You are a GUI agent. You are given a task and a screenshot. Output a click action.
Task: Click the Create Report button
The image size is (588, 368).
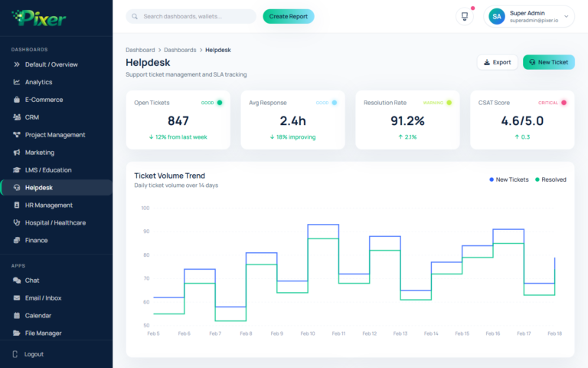(x=289, y=16)
